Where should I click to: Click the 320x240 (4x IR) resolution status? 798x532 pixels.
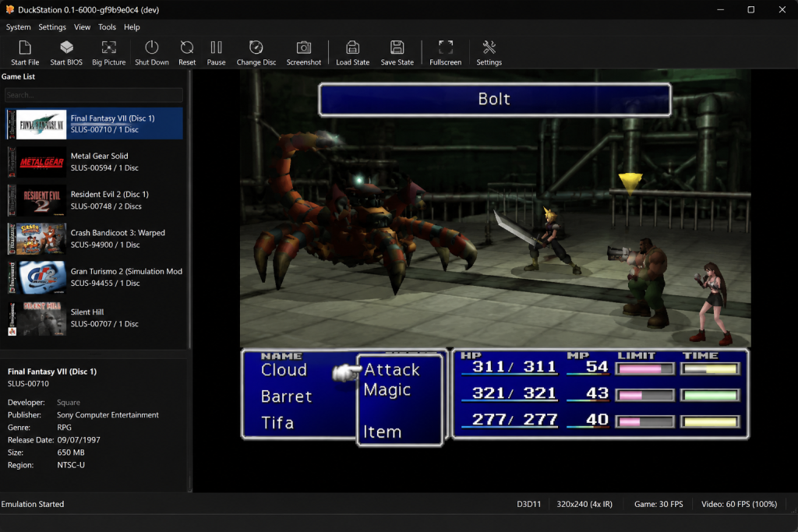click(584, 504)
